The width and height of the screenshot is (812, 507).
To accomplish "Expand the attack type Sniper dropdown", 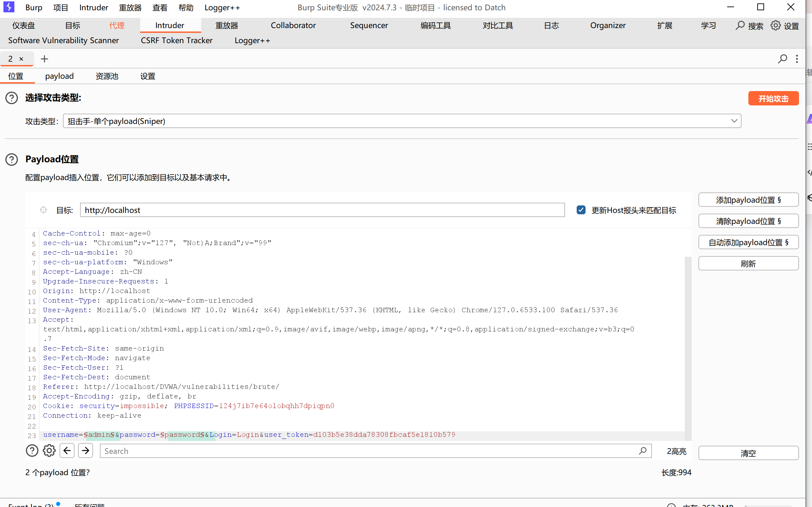I will point(734,121).
